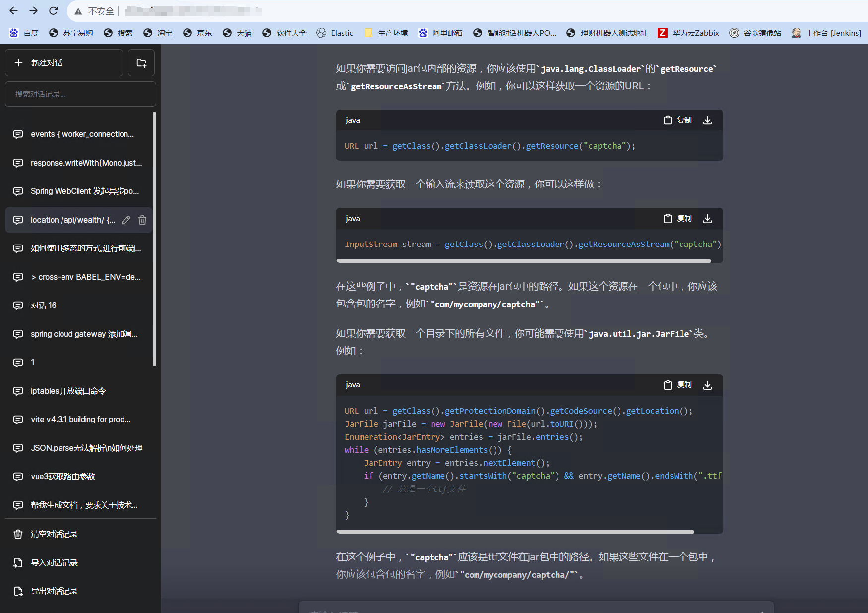Click the 淘宝 bookmark globe icon
The image size is (868, 613).
pyautogui.click(x=148, y=33)
